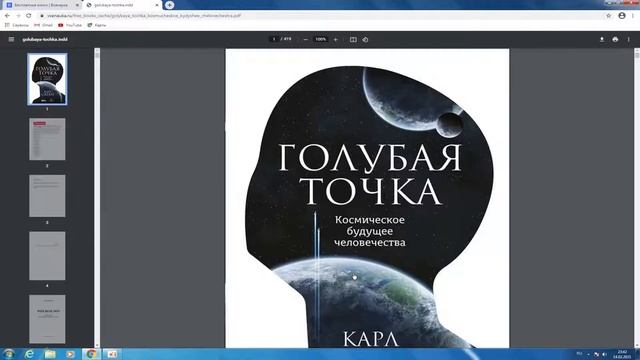The height and width of the screenshot is (360, 640).
Task: Open PDF viewer more-actions menu
Action: click(x=629, y=39)
